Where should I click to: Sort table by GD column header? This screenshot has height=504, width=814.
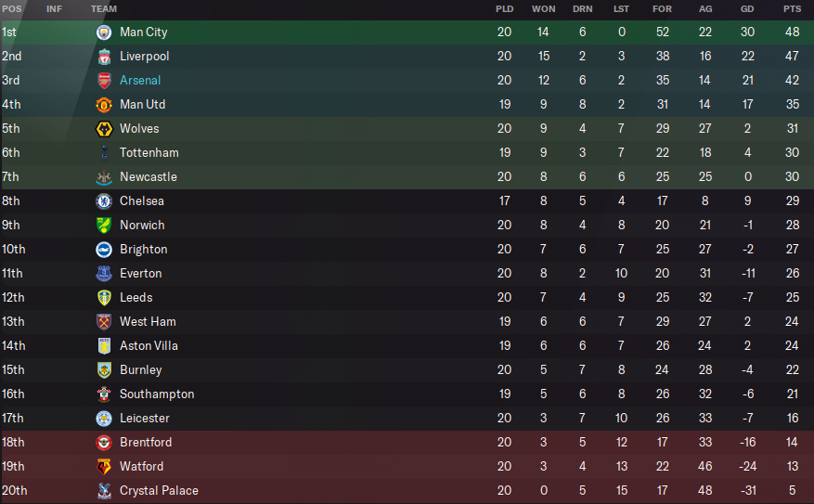pyautogui.click(x=747, y=8)
